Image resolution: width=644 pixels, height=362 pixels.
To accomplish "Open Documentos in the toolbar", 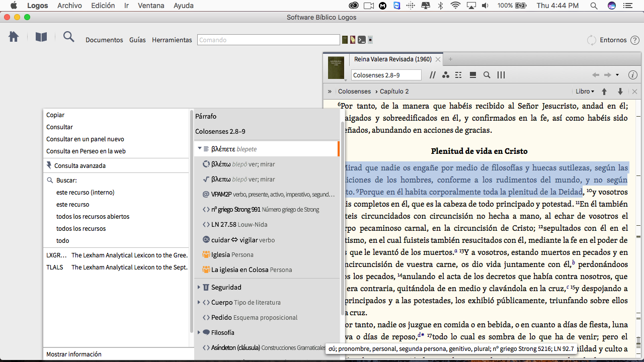I will (x=104, y=40).
